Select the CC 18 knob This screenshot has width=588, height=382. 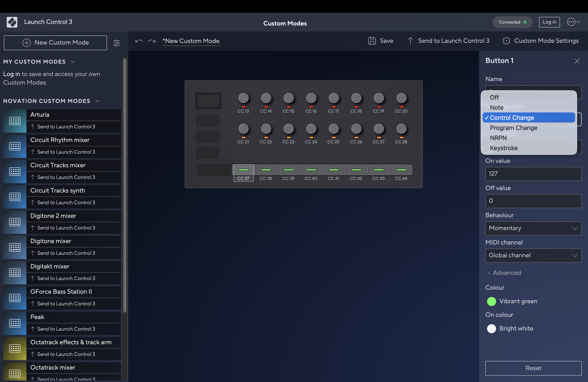[356, 98]
